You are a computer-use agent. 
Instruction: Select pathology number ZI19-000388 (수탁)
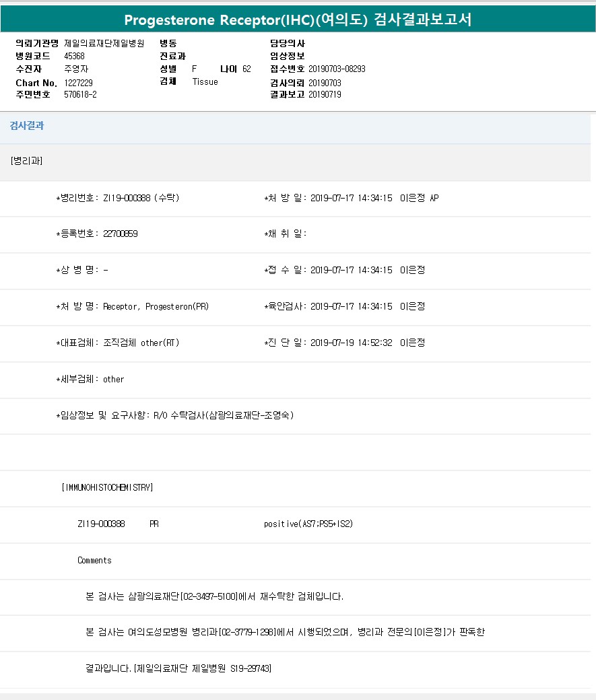point(141,198)
